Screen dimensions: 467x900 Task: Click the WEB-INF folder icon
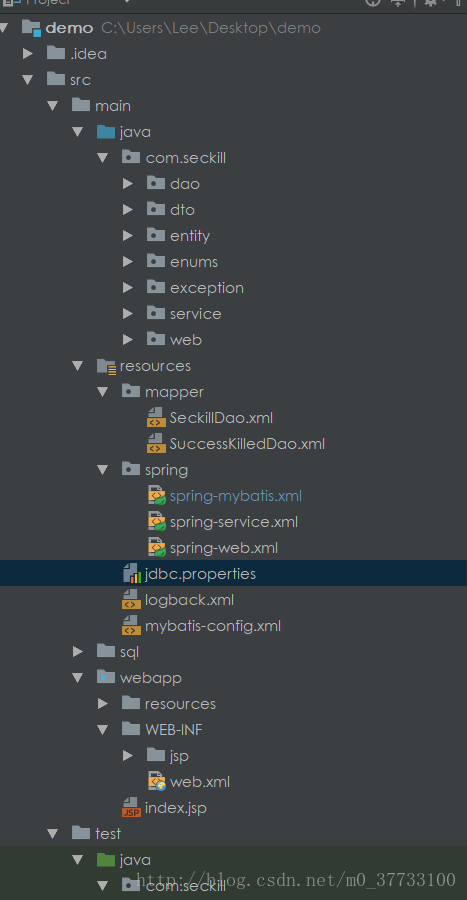(131, 729)
